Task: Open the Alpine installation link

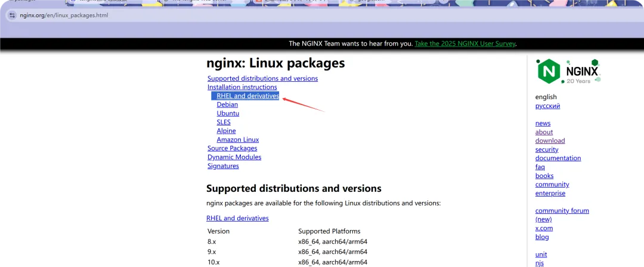Action: click(x=227, y=131)
